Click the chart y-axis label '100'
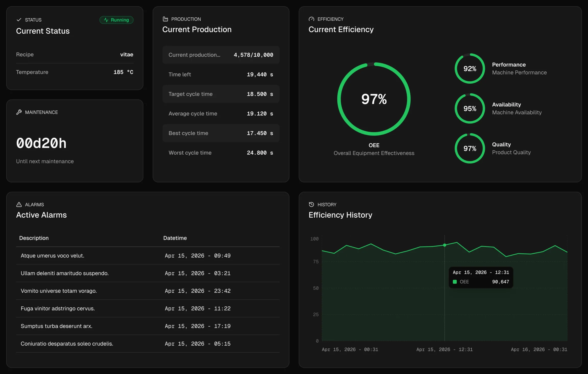This screenshot has height=374, width=588. 314,239
